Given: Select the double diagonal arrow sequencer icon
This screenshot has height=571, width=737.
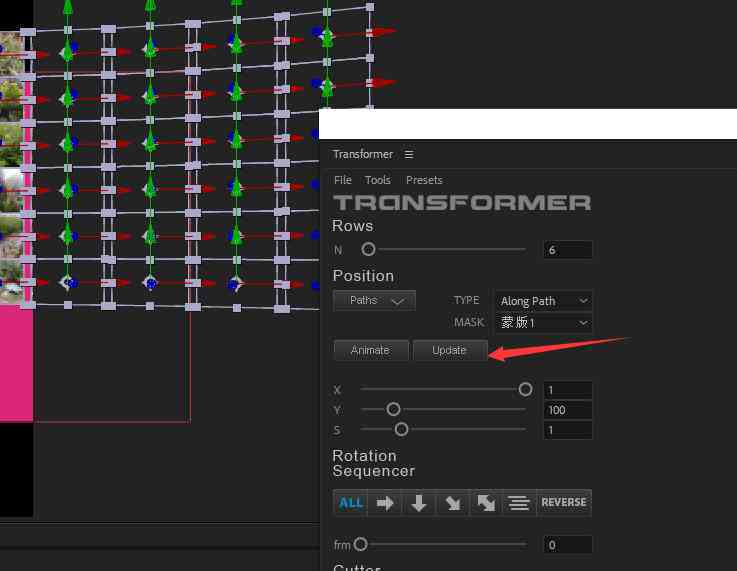Looking at the screenshot, I should 486,503.
